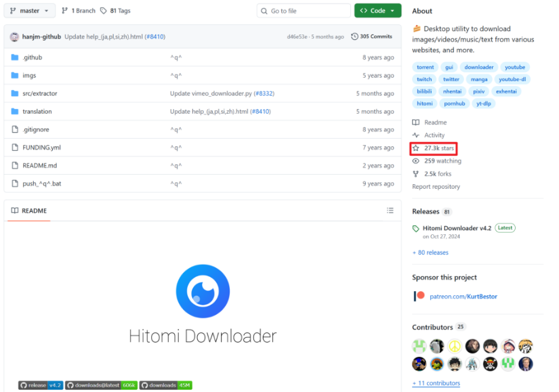Expand the green Code dropdown button

point(377,11)
